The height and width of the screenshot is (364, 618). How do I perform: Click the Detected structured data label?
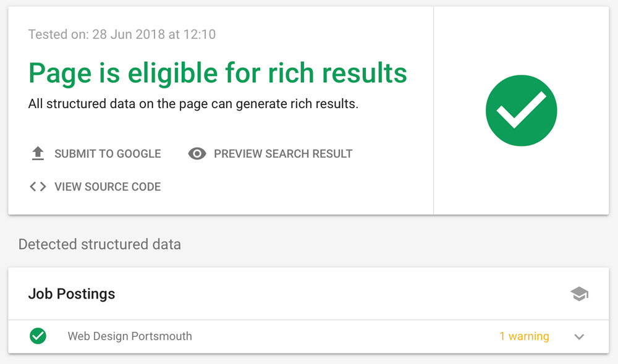[x=99, y=244]
